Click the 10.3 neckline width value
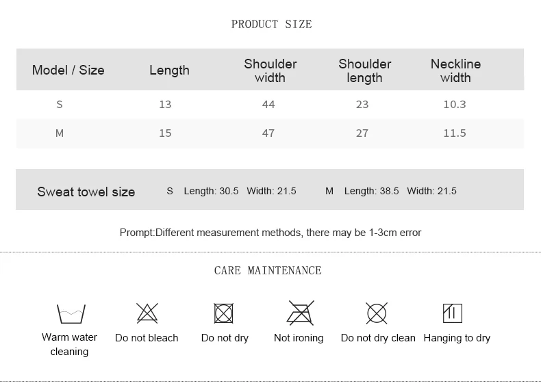Screen dimensions: 541x392 (455, 104)
